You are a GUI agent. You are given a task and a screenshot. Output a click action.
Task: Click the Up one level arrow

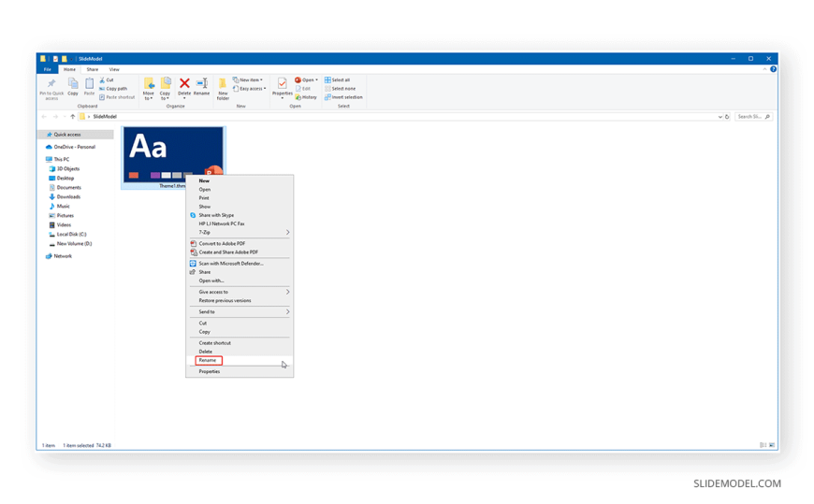point(73,117)
